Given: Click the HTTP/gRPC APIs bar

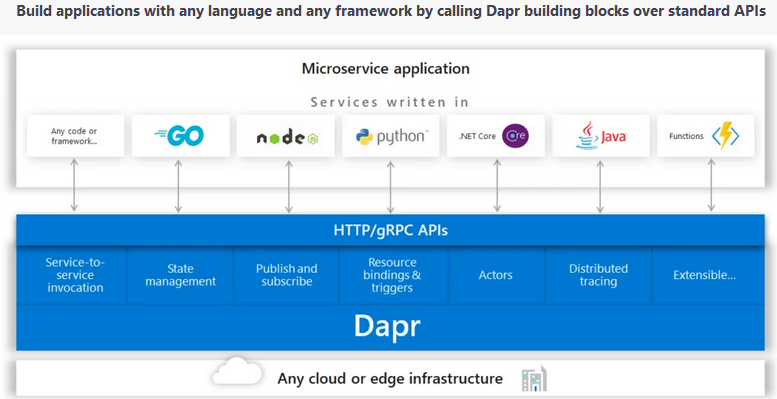Looking at the screenshot, I should click(390, 230).
